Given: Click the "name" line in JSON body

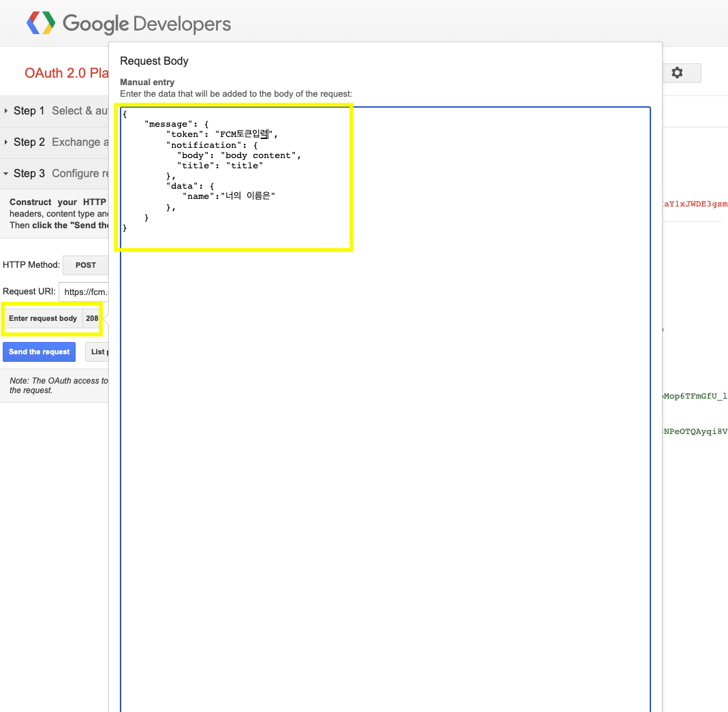Looking at the screenshot, I should tap(228, 196).
